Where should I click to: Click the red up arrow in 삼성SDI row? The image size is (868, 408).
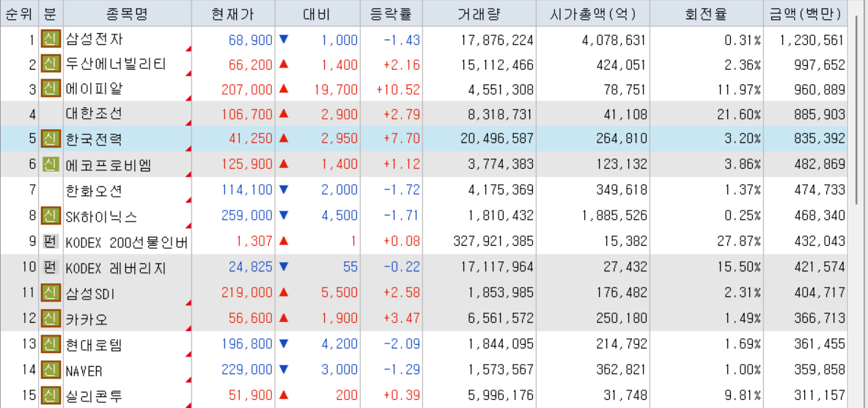click(x=284, y=293)
